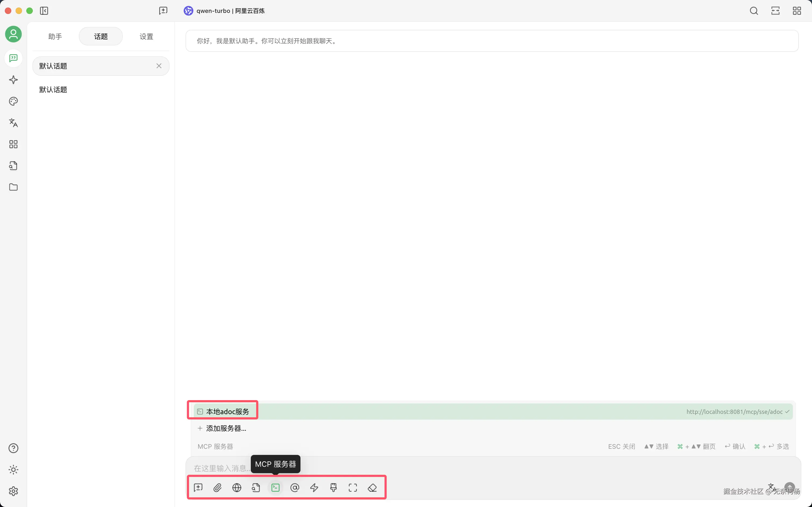Click the @ mention model icon
812x507 pixels.
click(295, 488)
